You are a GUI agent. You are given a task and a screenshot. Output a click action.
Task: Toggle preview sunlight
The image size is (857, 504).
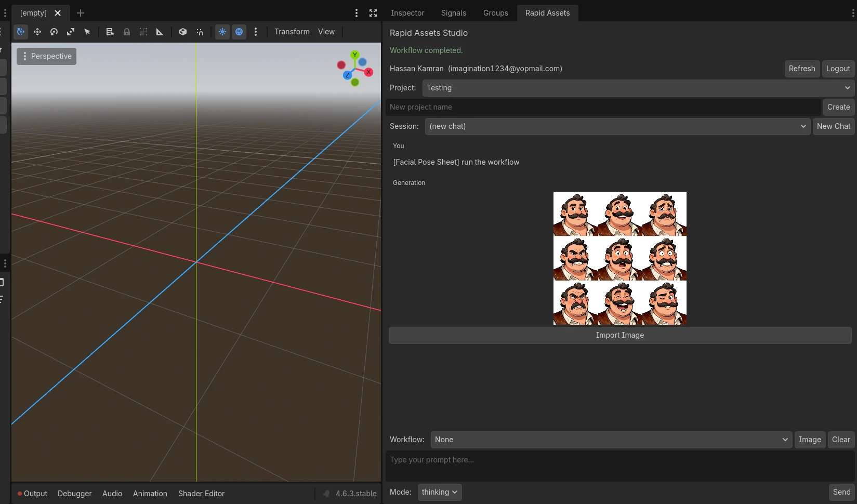[x=222, y=32]
